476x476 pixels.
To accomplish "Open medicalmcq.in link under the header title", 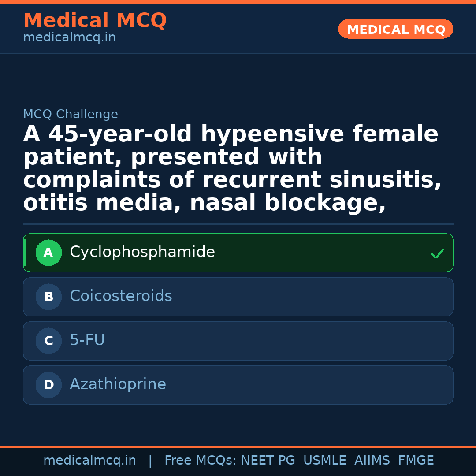I will coord(69,38).
